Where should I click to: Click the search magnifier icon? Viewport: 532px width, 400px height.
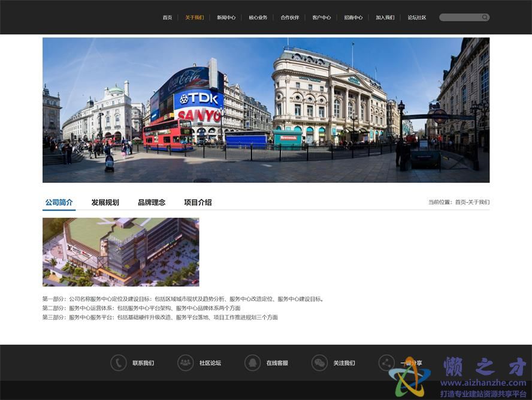(485, 17)
